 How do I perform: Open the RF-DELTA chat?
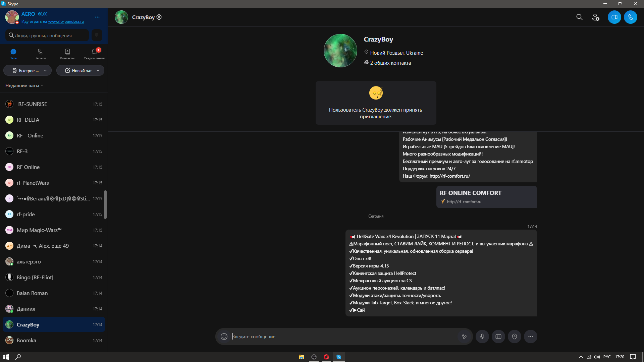click(54, 120)
